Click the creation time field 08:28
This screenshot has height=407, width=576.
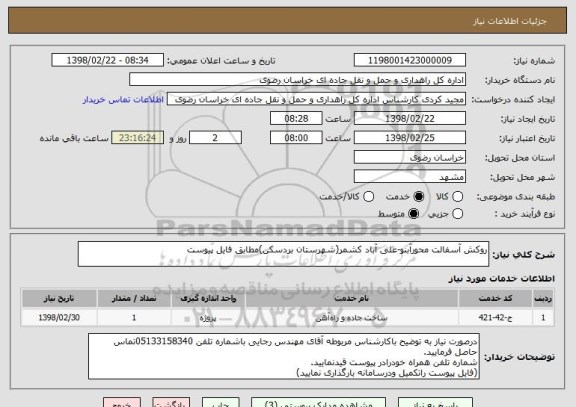[x=296, y=118]
